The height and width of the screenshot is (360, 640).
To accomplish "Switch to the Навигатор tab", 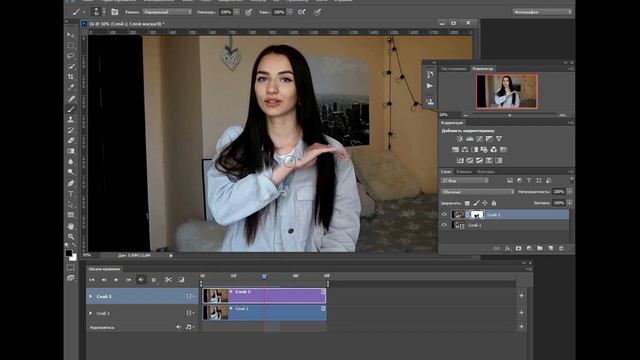I will 482,69.
